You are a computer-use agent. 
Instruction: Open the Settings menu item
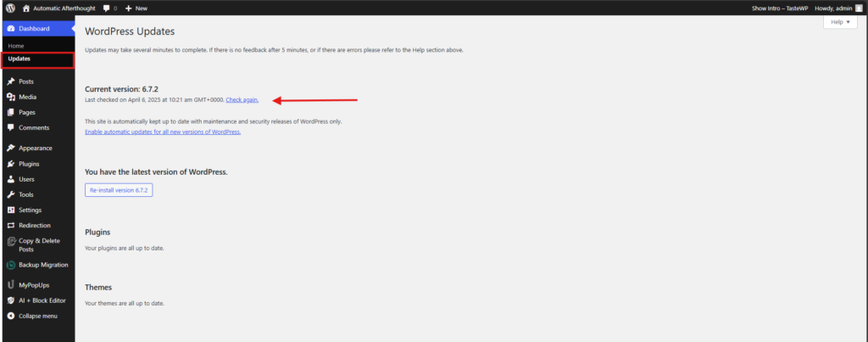pyautogui.click(x=30, y=210)
